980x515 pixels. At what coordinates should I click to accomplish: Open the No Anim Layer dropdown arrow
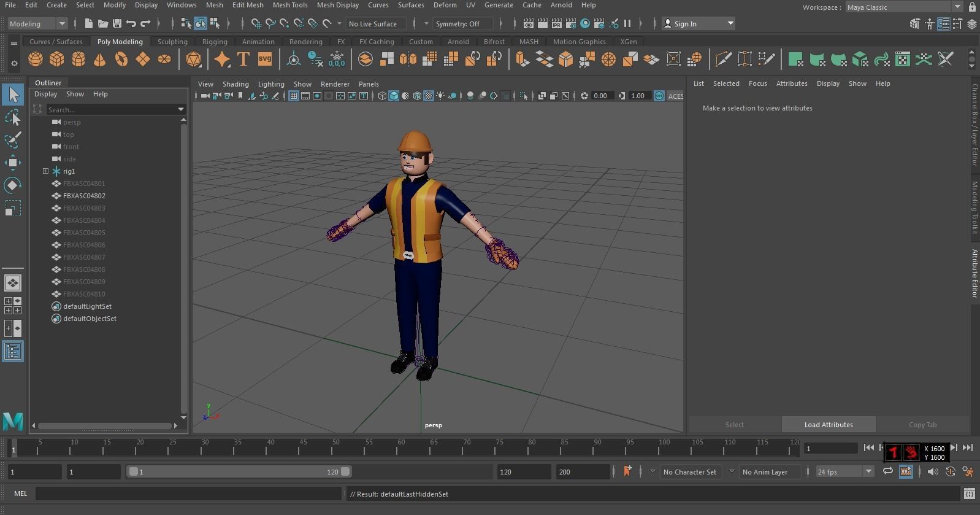(x=732, y=471)
